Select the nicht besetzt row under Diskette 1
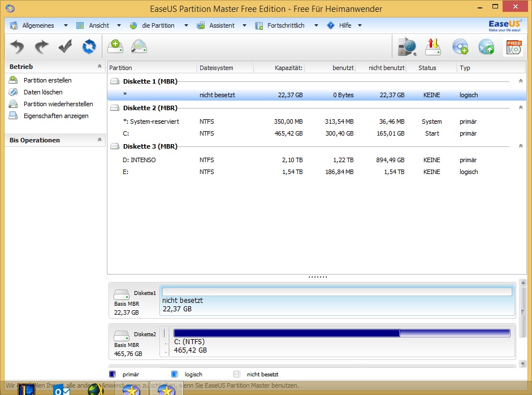This screenshot has width=532, height=395. click(317, 96)
